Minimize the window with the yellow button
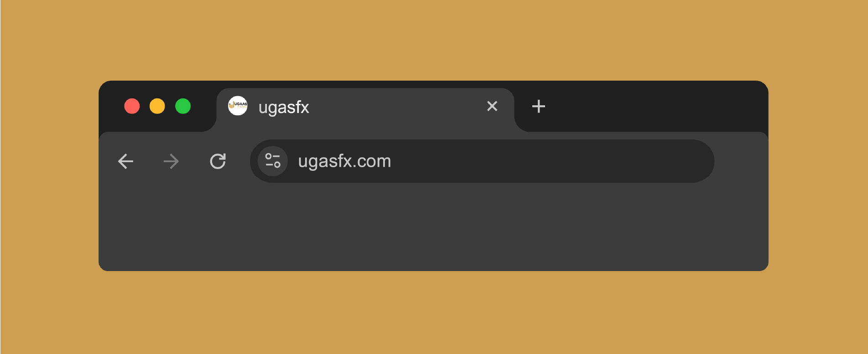The width and height of the screenshot is (868, 354). click(157, 107)
